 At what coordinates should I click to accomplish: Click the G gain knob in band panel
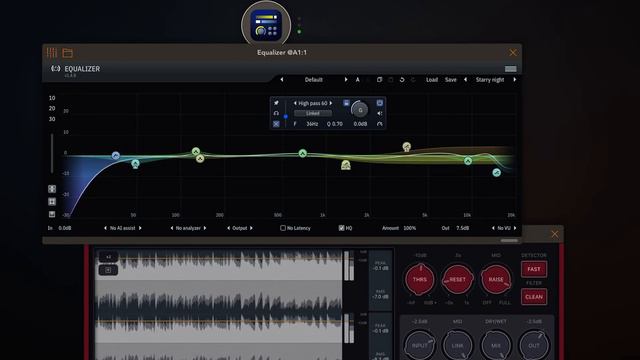[x=360, y=110]
